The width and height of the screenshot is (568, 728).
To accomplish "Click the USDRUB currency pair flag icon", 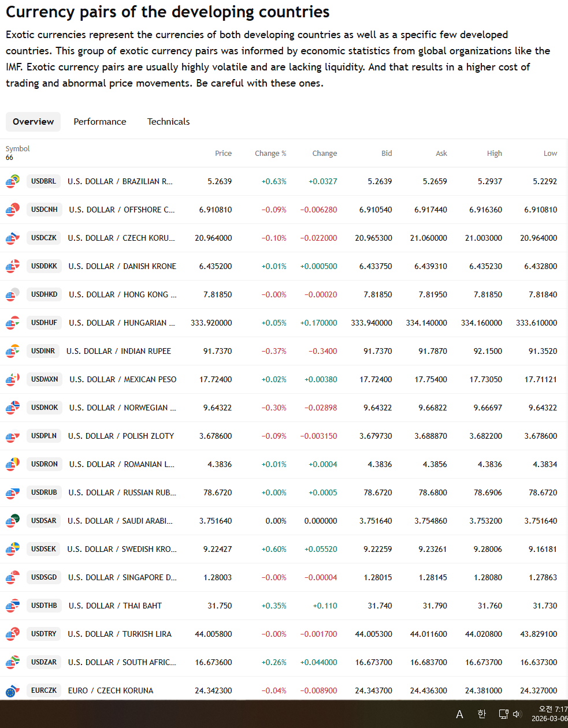I will pyautogui.click(x=13, y=492).
